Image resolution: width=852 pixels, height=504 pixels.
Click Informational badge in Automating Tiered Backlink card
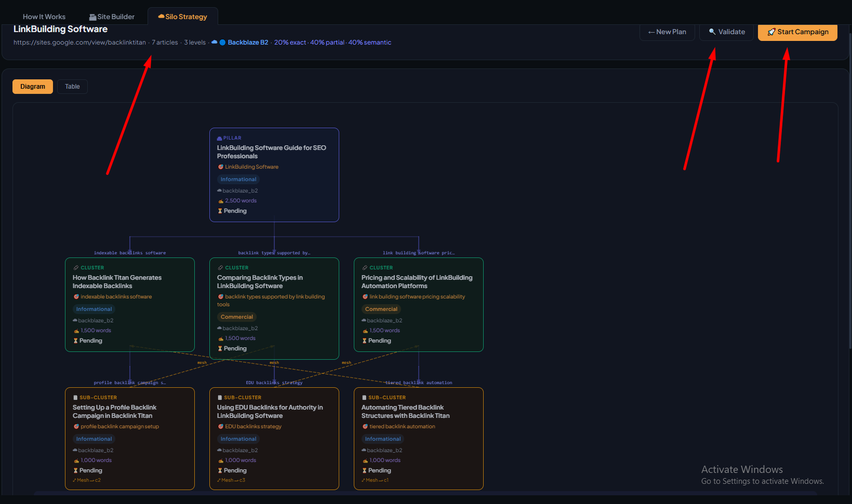pyautogui.click(x=383, y=439)
